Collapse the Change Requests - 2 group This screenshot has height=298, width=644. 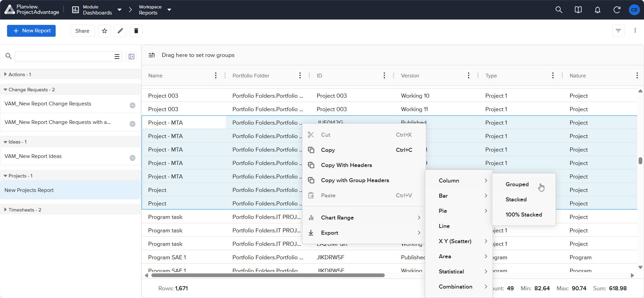click(5, 90)
